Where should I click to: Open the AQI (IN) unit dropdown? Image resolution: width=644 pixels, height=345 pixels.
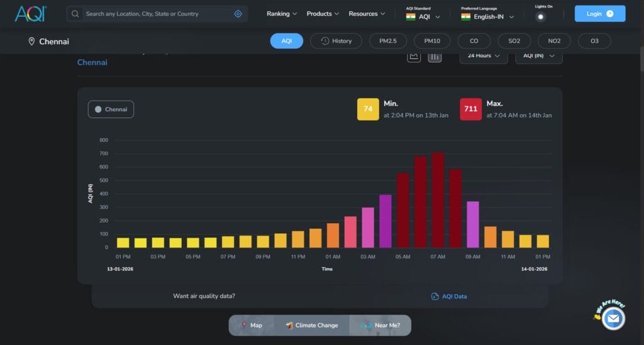[538, 56]
